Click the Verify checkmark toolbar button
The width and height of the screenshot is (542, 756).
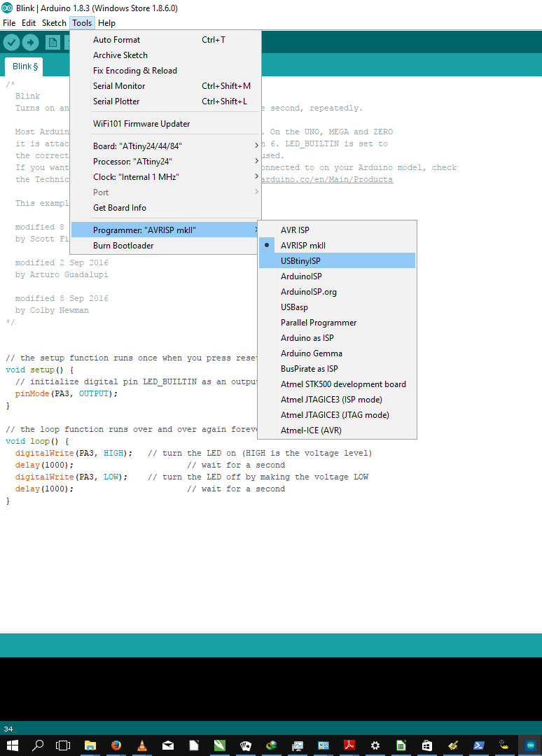pyautogui.click(x=11, y=43)
